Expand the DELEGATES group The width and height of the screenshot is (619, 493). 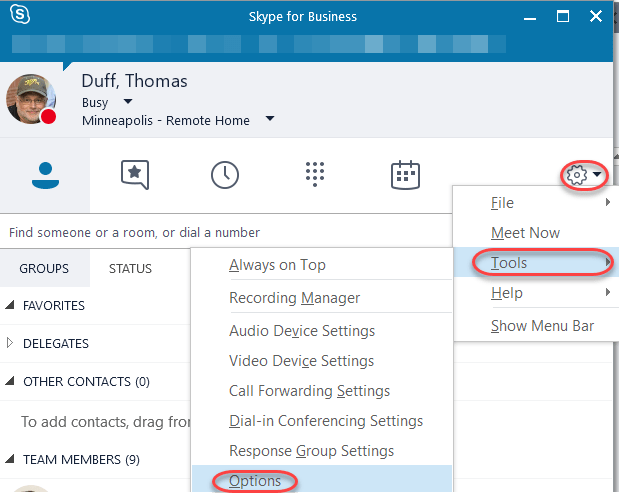pos(10,343)
